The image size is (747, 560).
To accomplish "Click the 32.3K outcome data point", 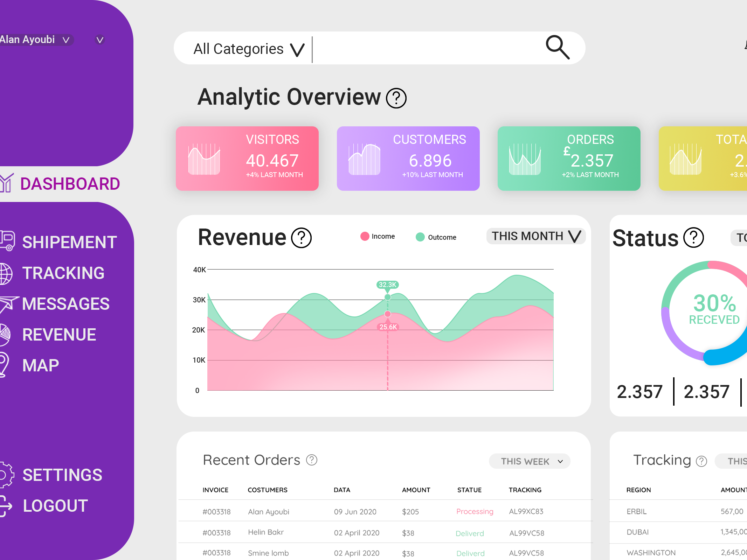I will point(388,297).
